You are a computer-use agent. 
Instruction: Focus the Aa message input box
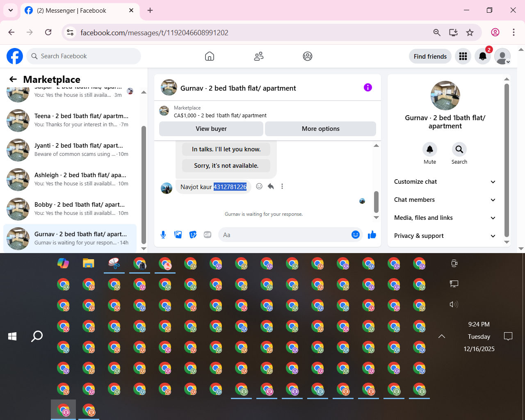pyautogui.click(x=285, y=235)
